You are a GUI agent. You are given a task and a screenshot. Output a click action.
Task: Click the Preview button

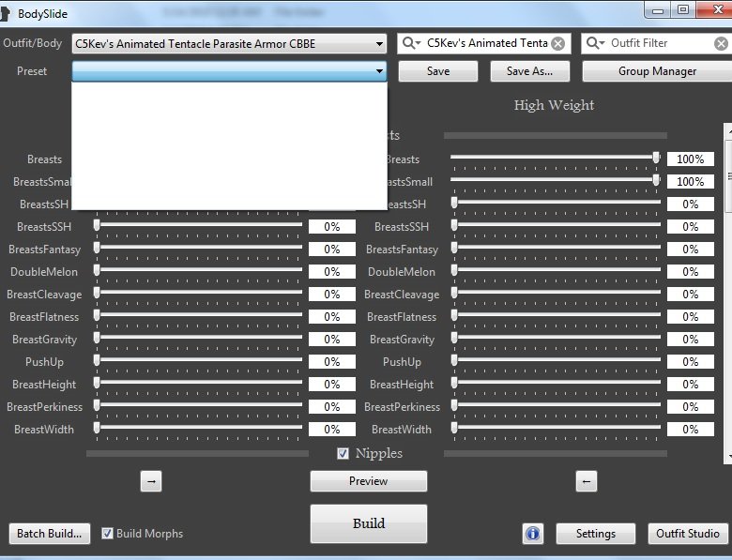pyautogui.click(x=368, y=481)
